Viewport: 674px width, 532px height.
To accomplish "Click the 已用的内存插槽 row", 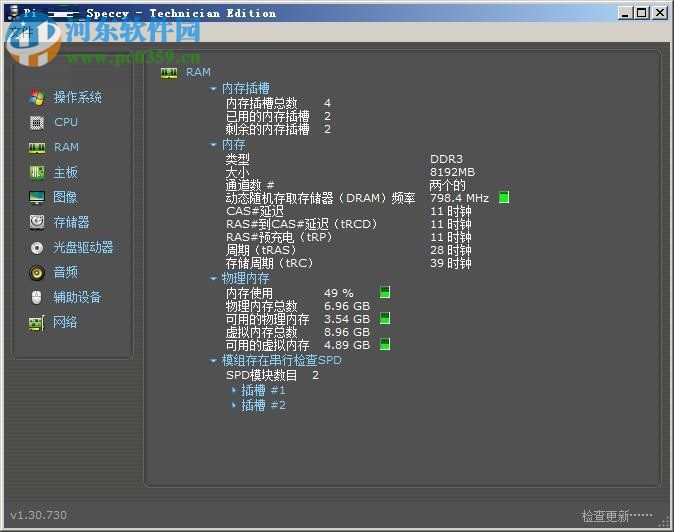I will [279, 116].
